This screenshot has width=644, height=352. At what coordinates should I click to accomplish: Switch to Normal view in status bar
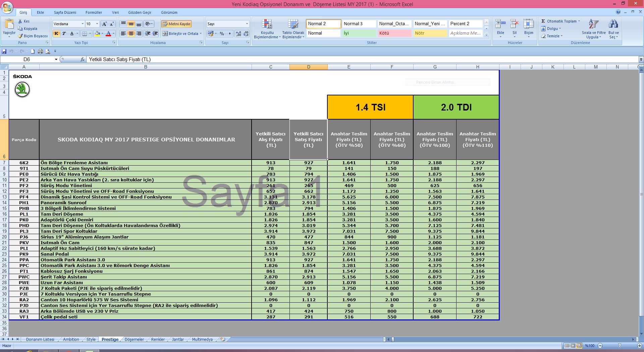click(x=567, y=346)
